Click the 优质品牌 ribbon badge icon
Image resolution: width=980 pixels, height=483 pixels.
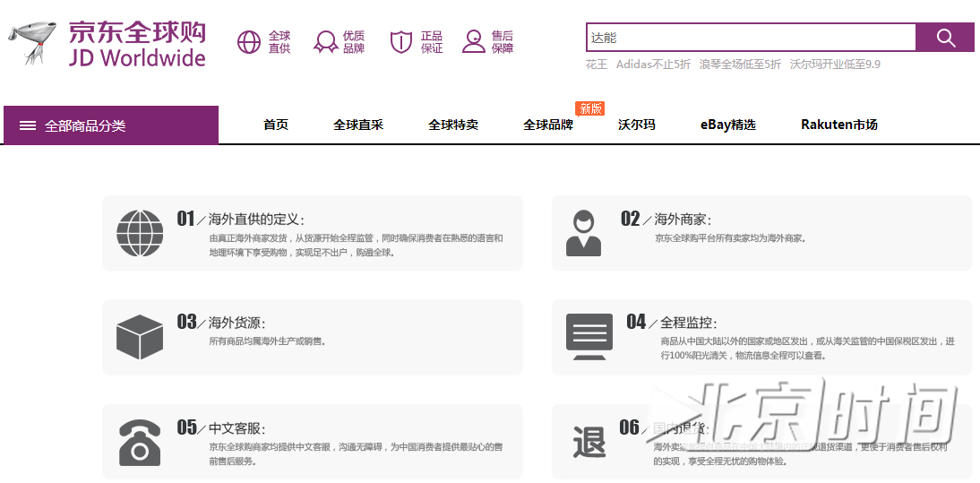tap(326, 42)
